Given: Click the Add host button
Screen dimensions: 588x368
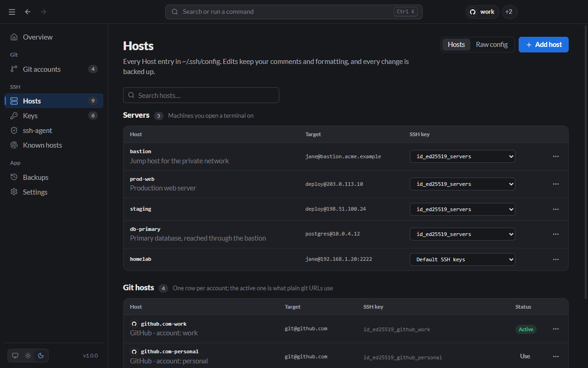Looking at the screenshot, I should [543, 45].
